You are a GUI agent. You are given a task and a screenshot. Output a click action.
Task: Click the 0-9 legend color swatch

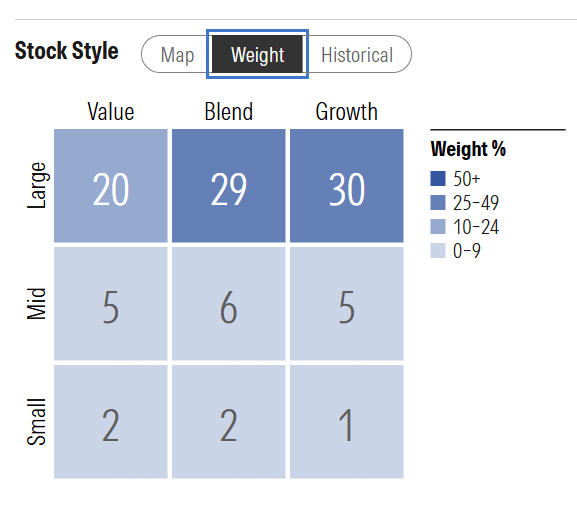pos(438,250)
